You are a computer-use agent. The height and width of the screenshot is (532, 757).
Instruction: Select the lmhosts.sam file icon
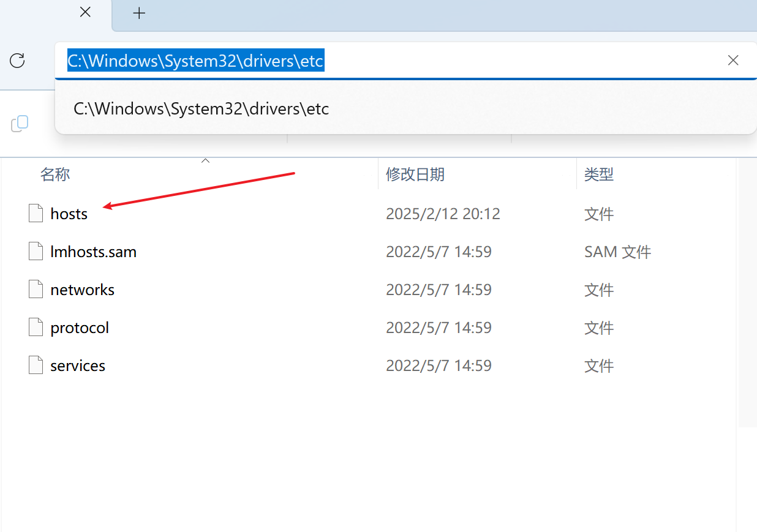click(36, 252)
